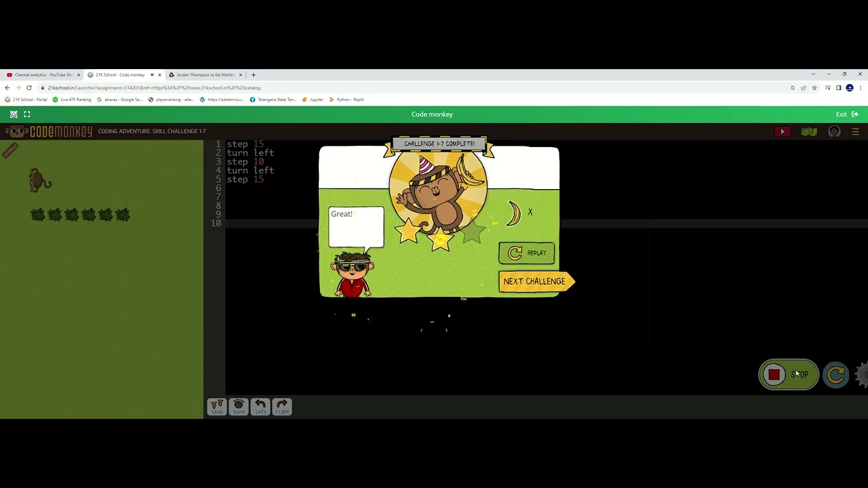Screen dimensions: 868x488
Task: Insert the left command block
Action: pyautogui.click(x=260, y=406)
